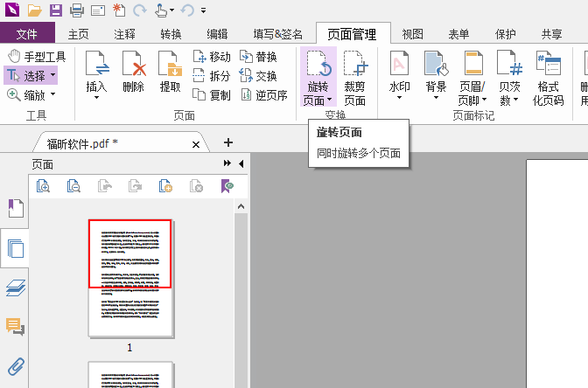Open the layers panel in the sidebar
588x388 pixels.
click(x=15, y=287)
